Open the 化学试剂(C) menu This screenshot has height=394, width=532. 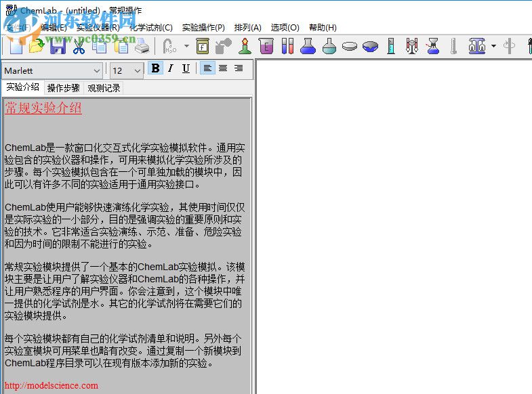[151, 28]
